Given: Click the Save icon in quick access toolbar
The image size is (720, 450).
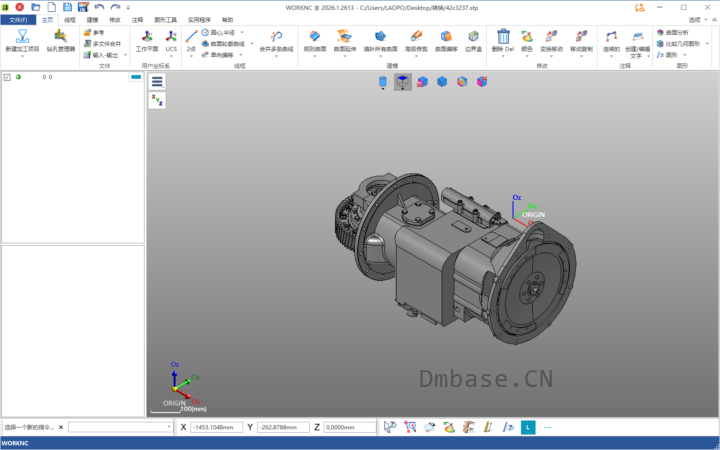Looking at the screenshot, I should coord(68,7).
